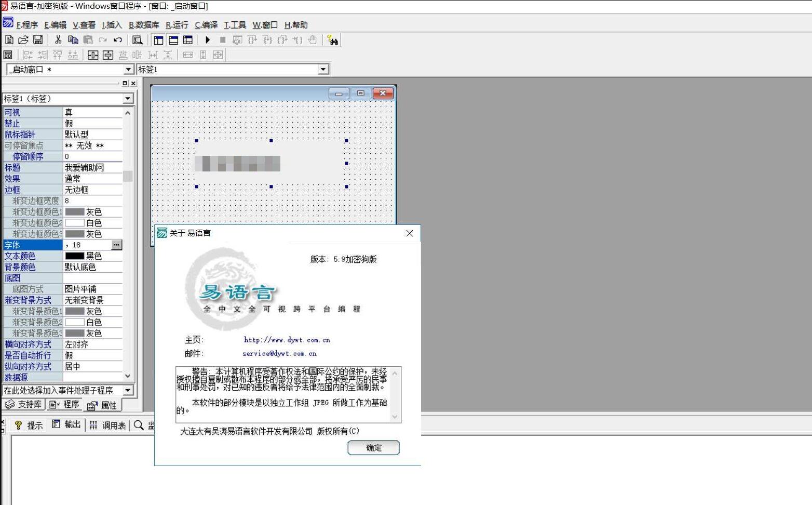
Task: Select the 渐变背景方式 value 无渐变背景
Action: (x=84, y=300)
